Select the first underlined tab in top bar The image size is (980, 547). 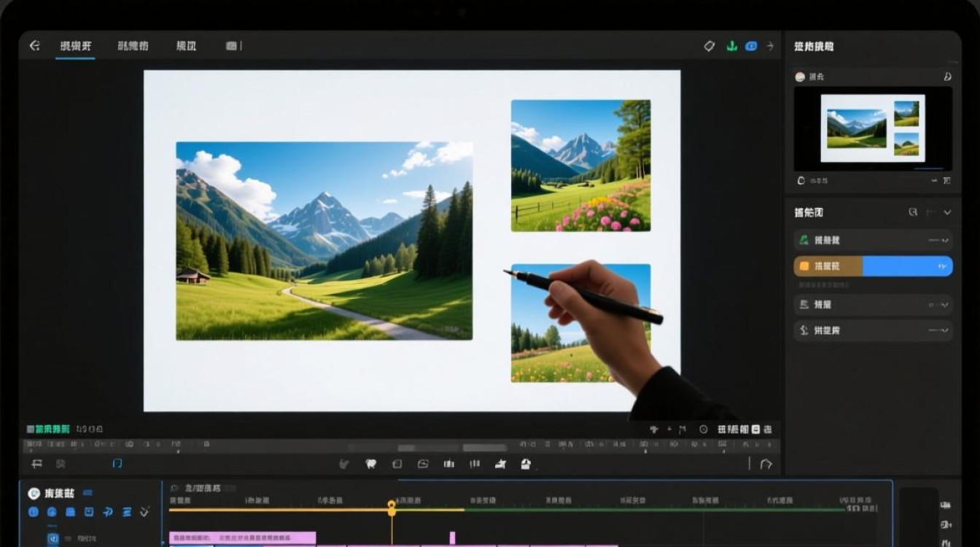tap(76, 46)
